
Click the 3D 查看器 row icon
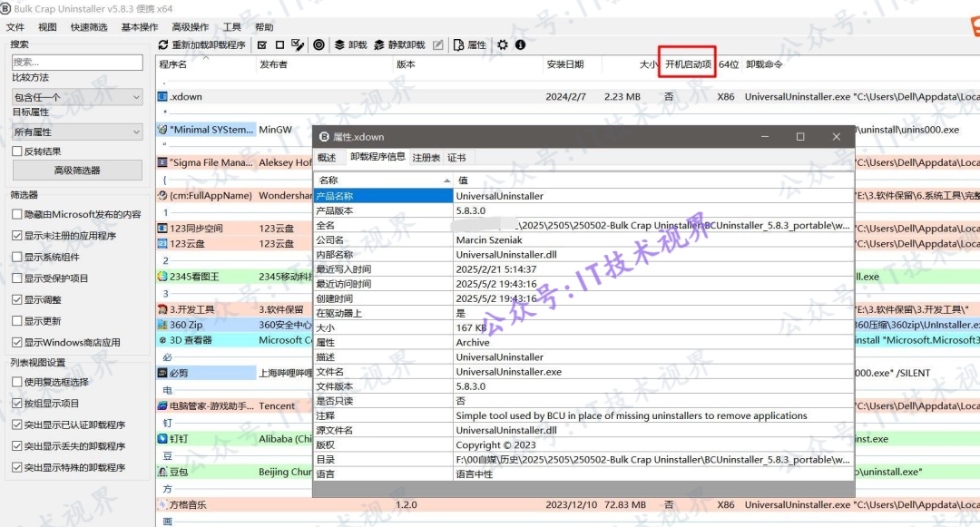click(162, 340)
